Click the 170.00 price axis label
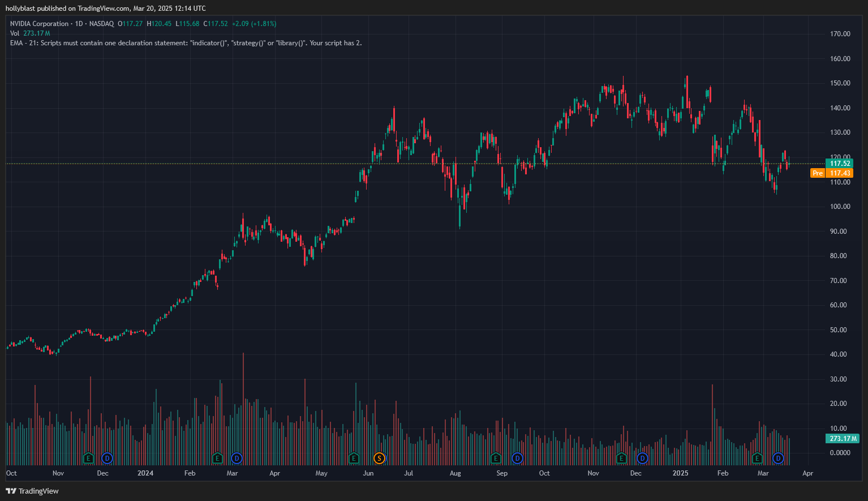The width and height of the screenshot is (868, 501). (x=840, y=34)
